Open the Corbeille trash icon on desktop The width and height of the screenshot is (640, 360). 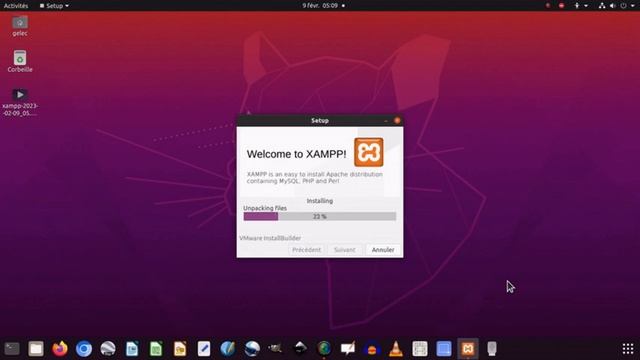point(20,61)
